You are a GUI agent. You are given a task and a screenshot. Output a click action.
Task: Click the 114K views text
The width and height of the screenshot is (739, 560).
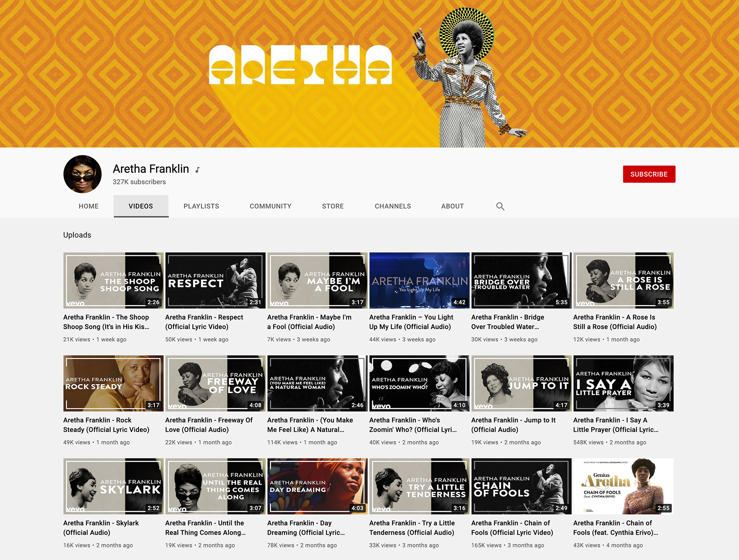282,443
